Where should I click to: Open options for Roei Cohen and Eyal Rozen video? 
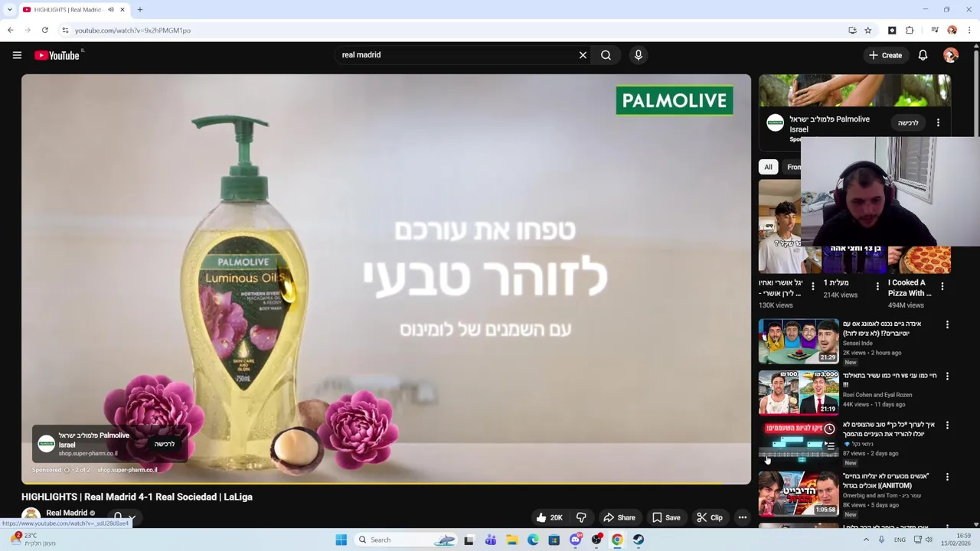coord(947,376)
